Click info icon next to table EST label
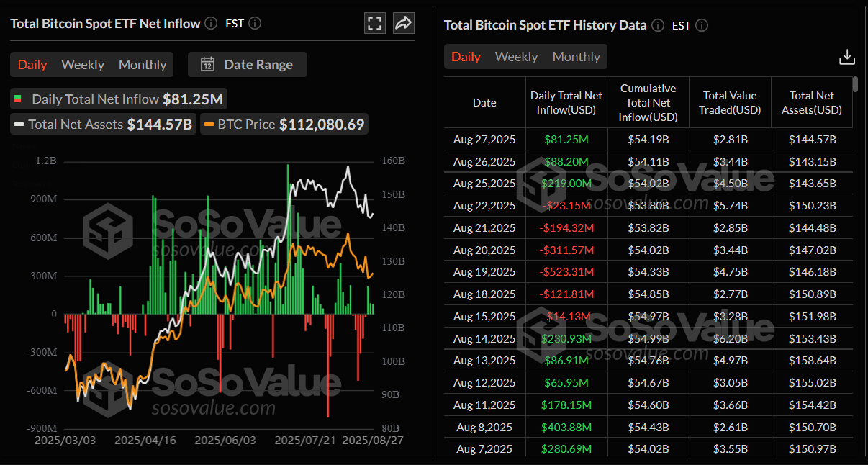Viewport: 868px width, 465px height. pyautogui.click(x=702, y=25)
